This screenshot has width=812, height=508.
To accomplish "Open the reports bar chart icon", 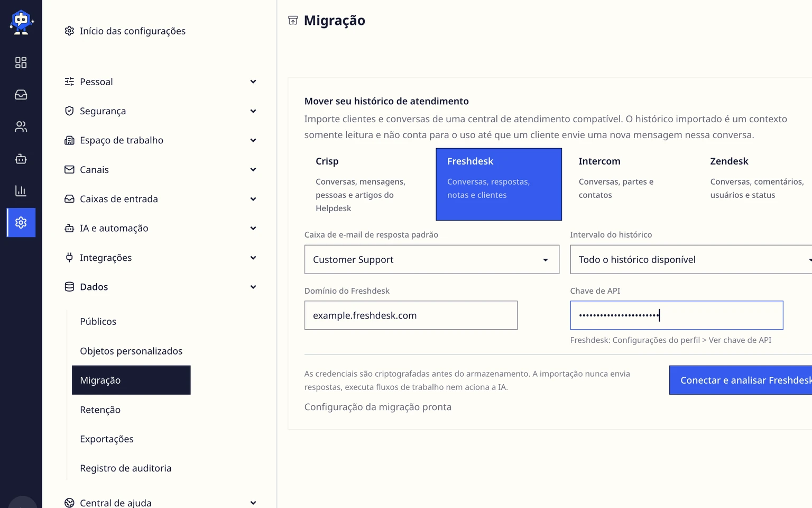I will point(21,190).
